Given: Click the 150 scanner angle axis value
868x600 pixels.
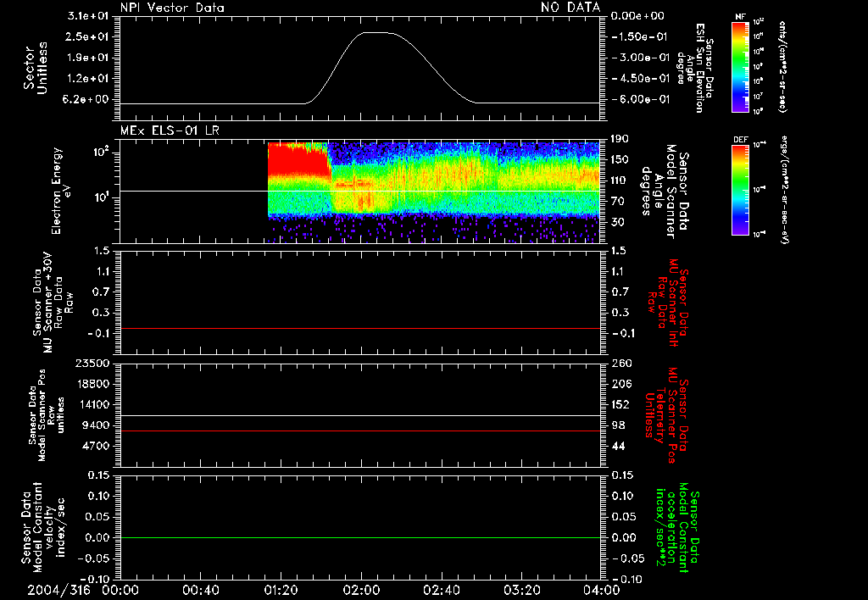Looking at the screenshot, I should point(620,160).
